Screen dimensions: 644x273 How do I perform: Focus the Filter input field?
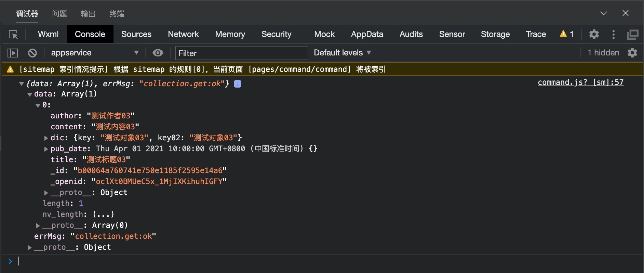pyautogui.click(x=242, y=53)
